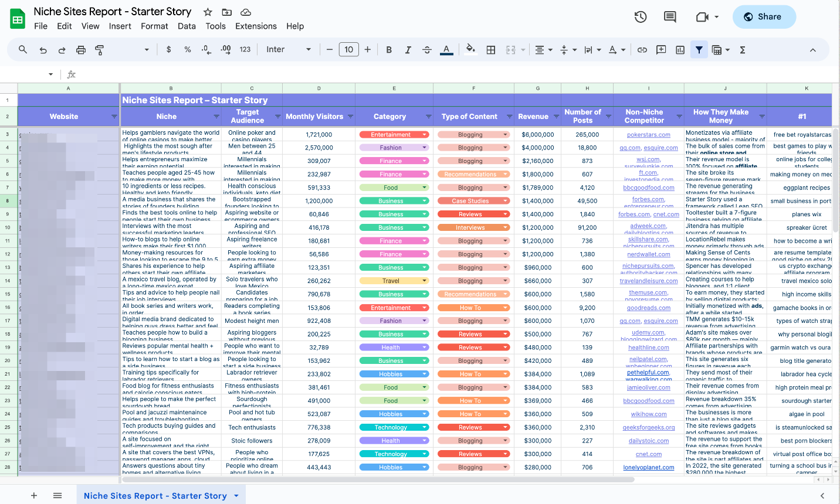Toggle the filter funnel icon

pos(699,50)
